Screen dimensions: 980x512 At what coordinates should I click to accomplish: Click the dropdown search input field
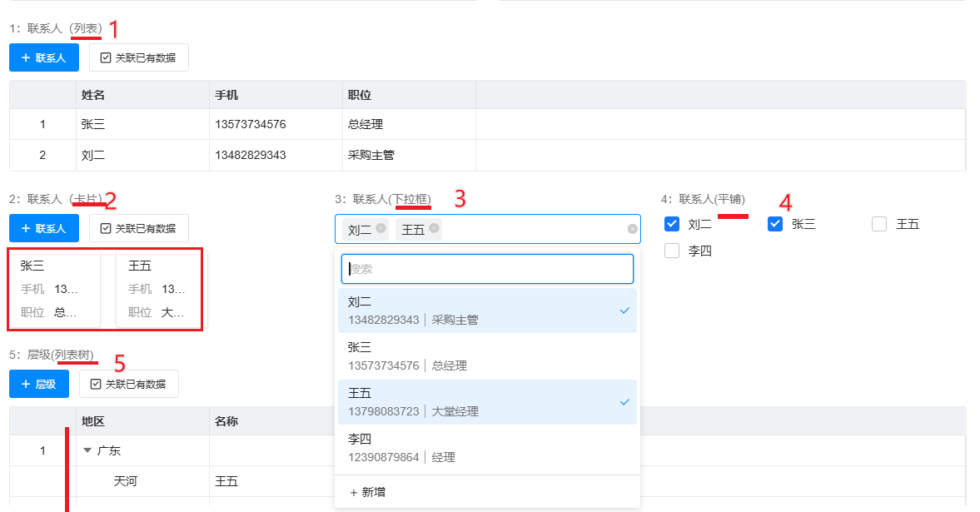coord(487,269)
